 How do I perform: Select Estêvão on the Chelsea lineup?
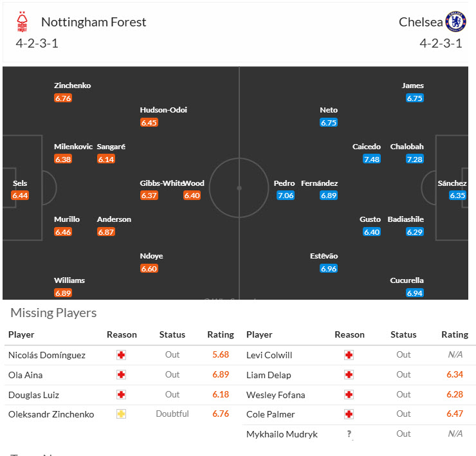[324, 256]
